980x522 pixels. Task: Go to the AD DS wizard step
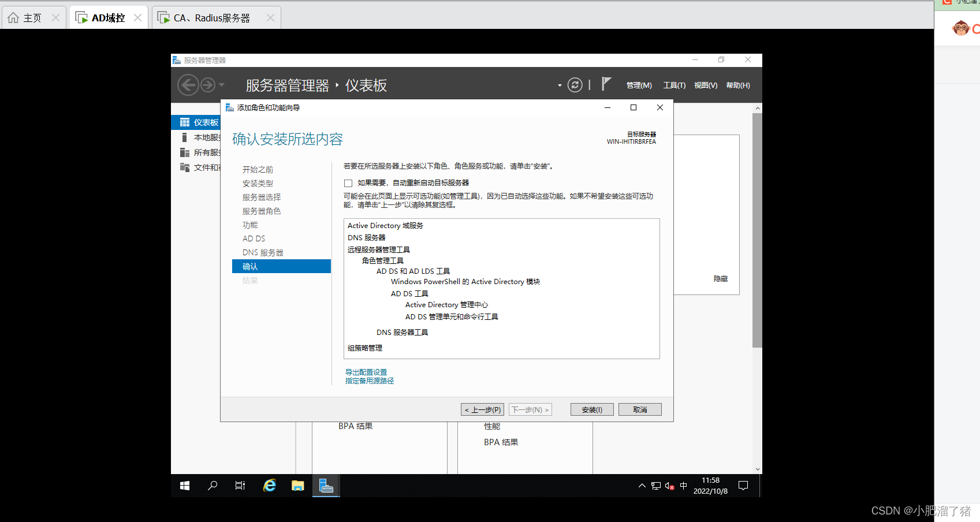(x=254, y=238)
